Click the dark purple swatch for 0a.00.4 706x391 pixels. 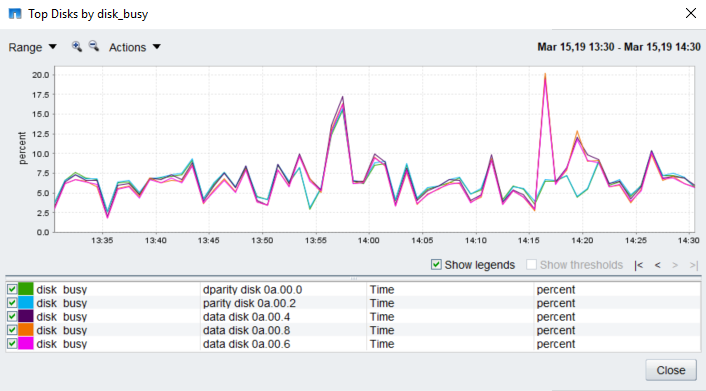[26, 316]
